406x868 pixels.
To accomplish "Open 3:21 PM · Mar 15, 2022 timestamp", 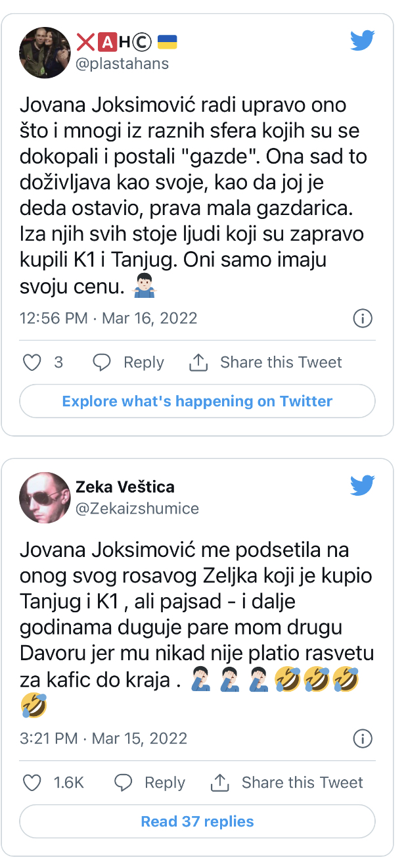I will [104, 738].
